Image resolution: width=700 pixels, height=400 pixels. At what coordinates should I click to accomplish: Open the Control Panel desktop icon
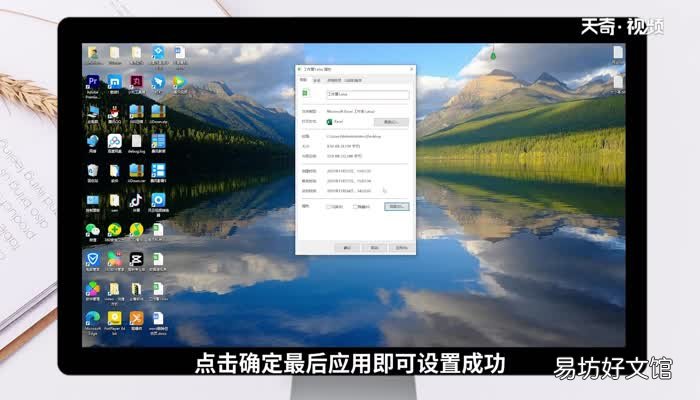tap(93, 202)
